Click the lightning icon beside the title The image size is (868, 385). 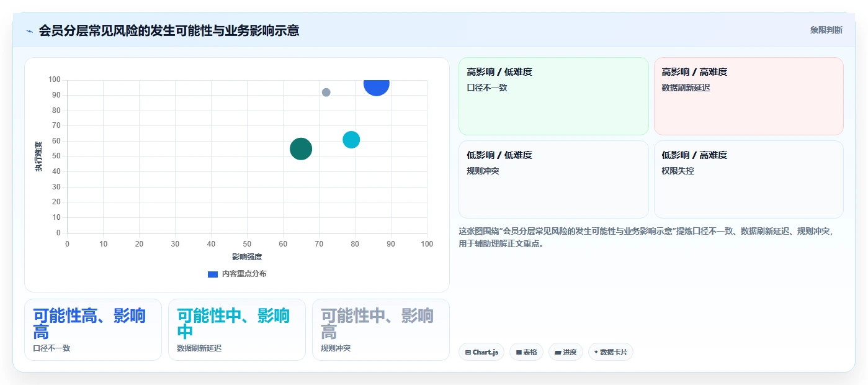pyautogui.click(x=29, y=30)
